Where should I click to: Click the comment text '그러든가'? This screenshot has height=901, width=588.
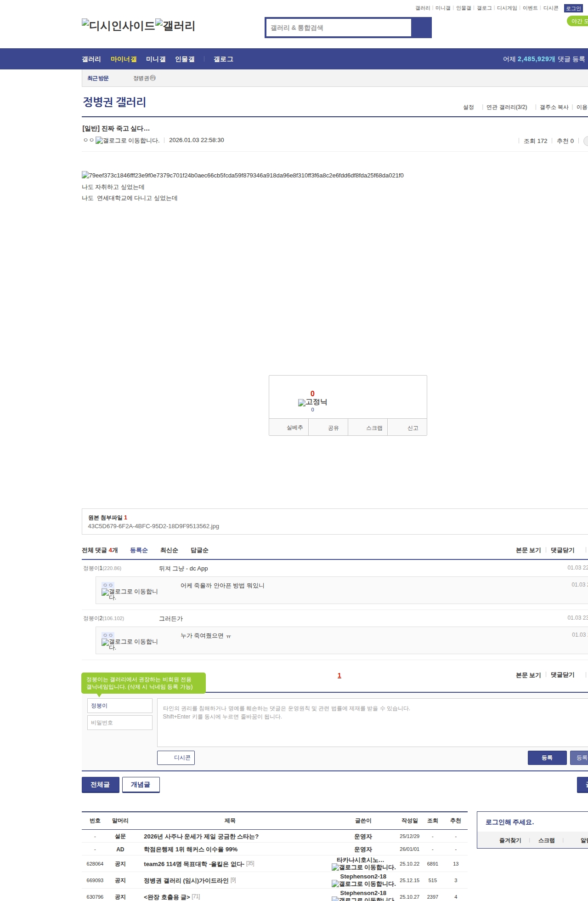point(171,619)
